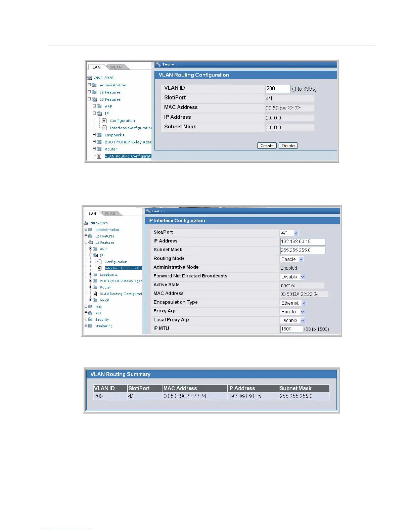Click the Create button in VLAN Routing Configuration
411x532 pixels.
point(267,146)
